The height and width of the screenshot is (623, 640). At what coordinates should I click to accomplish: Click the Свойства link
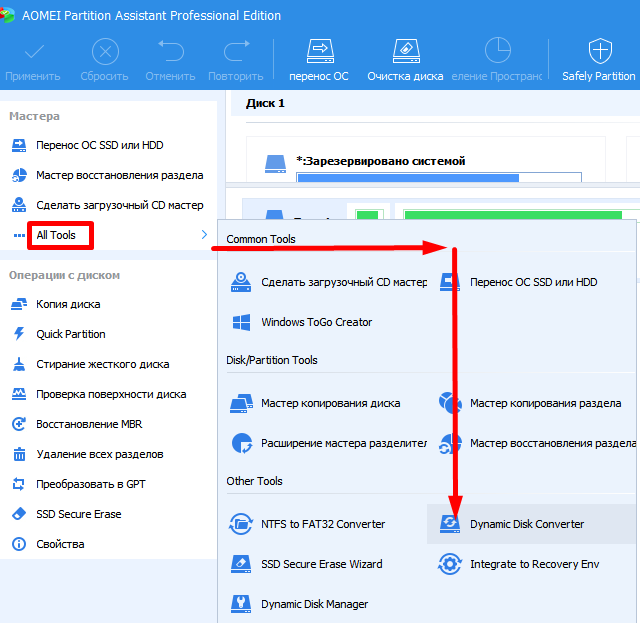click(x=60, y=544)
